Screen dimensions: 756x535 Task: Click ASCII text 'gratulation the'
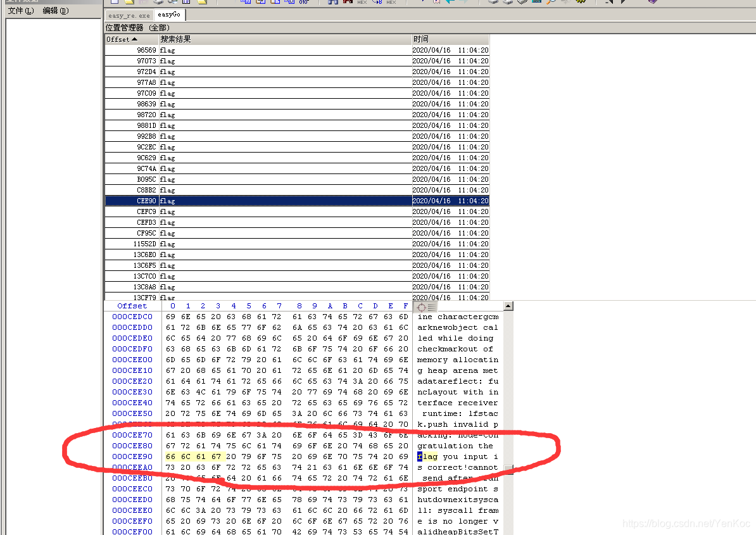(x=455, y=446)
